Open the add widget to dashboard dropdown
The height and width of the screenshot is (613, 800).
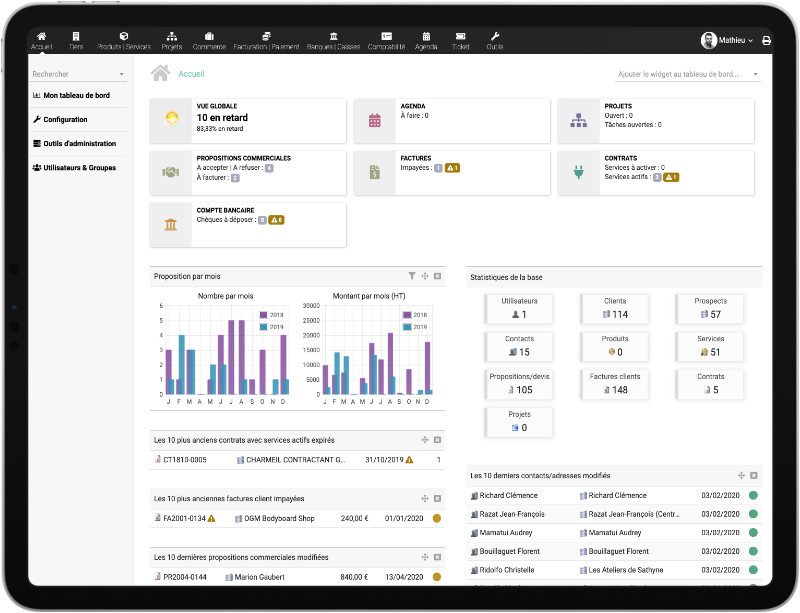[688, 75]
